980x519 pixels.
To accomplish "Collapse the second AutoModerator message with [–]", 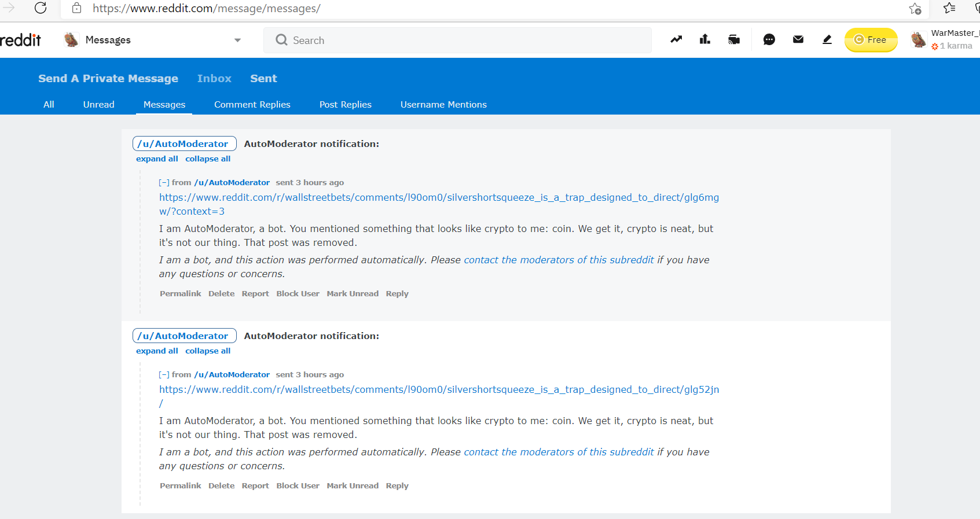I will (x=164, y=375).
